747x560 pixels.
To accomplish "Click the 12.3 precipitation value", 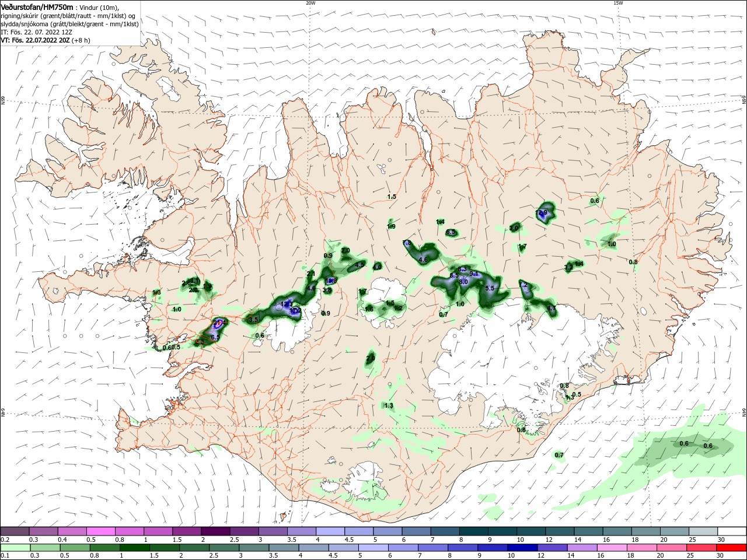I will tap(287, 304).
